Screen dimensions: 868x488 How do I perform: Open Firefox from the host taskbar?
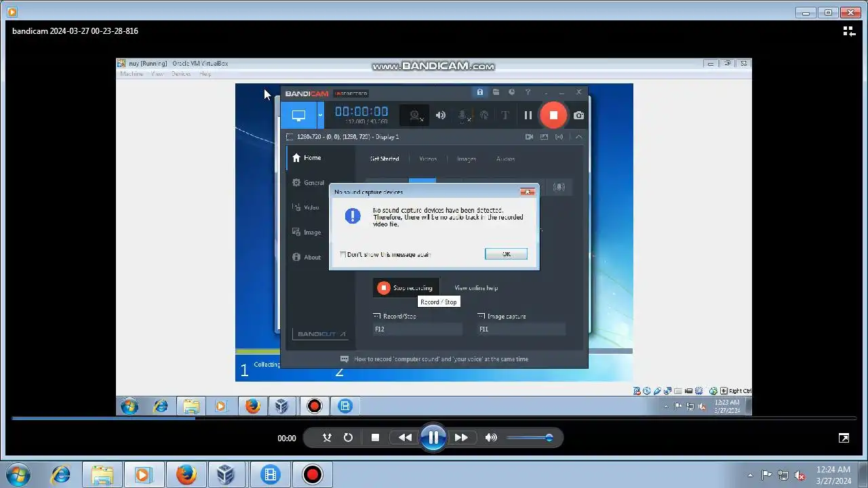[186, 474]
